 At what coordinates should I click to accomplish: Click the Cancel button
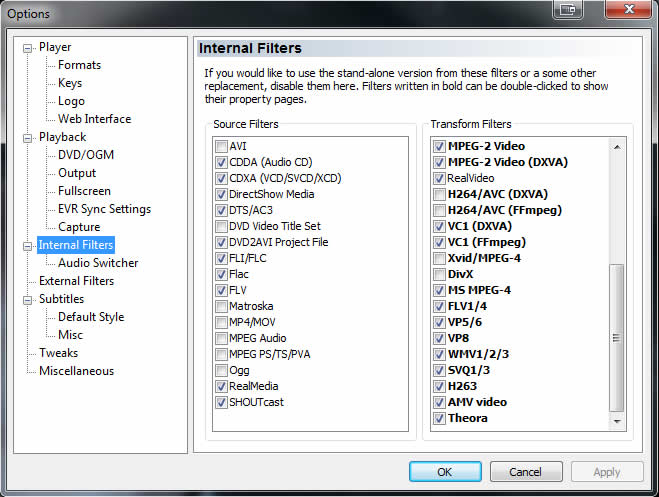[526, 472]
